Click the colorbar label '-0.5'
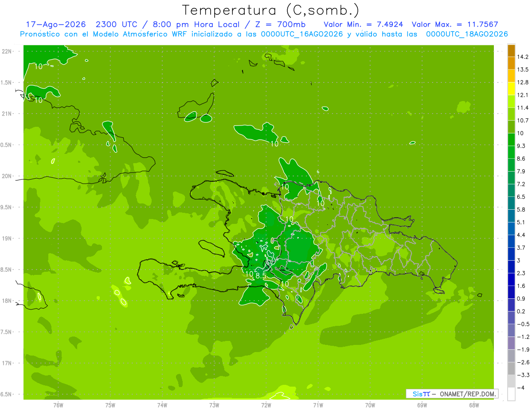Screen dimensions: 532x411 (524, 324)
